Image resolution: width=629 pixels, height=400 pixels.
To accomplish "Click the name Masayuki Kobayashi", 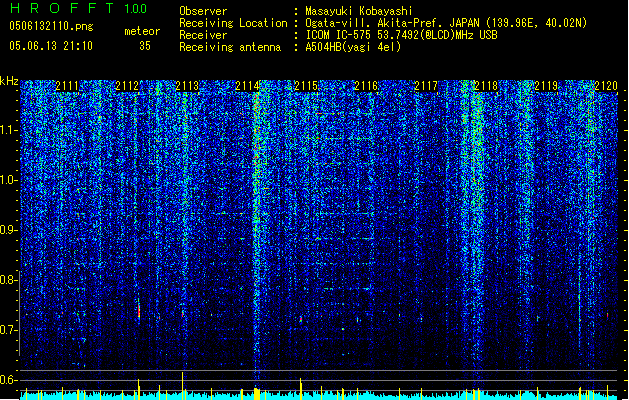I will (359, 11).
